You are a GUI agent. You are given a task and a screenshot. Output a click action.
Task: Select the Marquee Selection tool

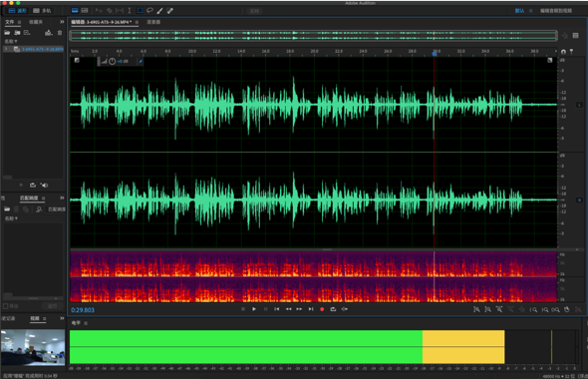pyautogui.click(x=140, y=11)
